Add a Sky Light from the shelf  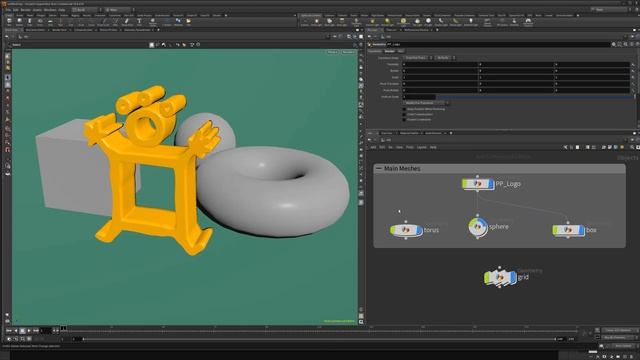417,22
